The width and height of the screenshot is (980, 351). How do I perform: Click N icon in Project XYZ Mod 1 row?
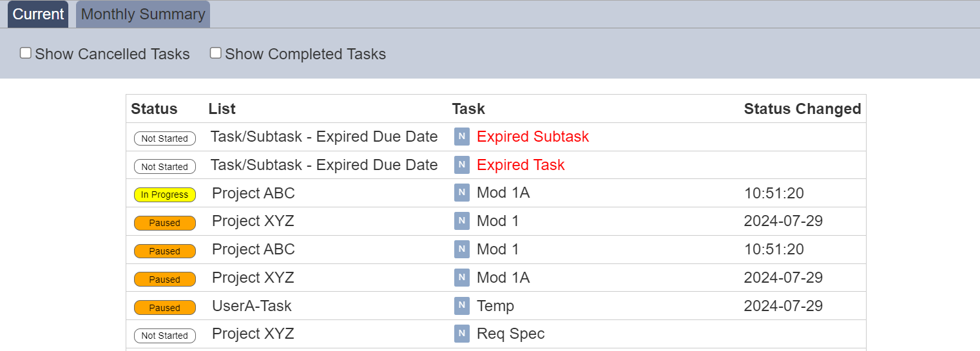point(461,221)
